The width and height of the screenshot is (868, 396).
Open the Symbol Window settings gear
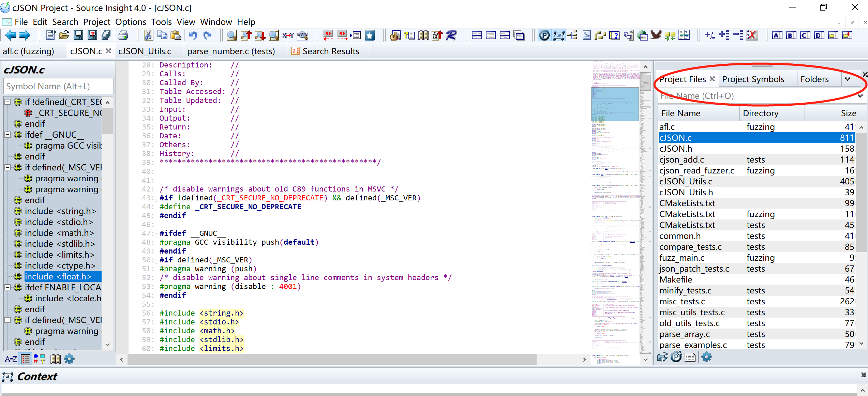70,359
